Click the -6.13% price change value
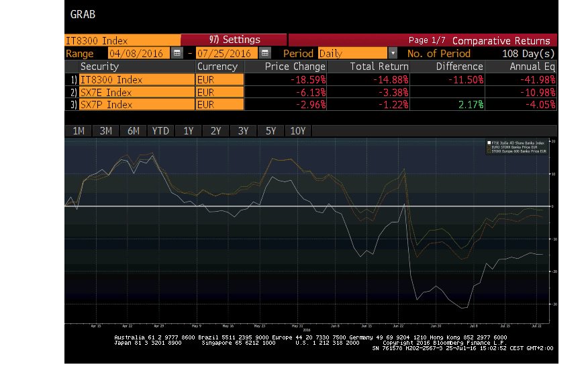Image resolution: width=588 pixels, height=371 pixels. pyautogui.click(x=311, y=92)
